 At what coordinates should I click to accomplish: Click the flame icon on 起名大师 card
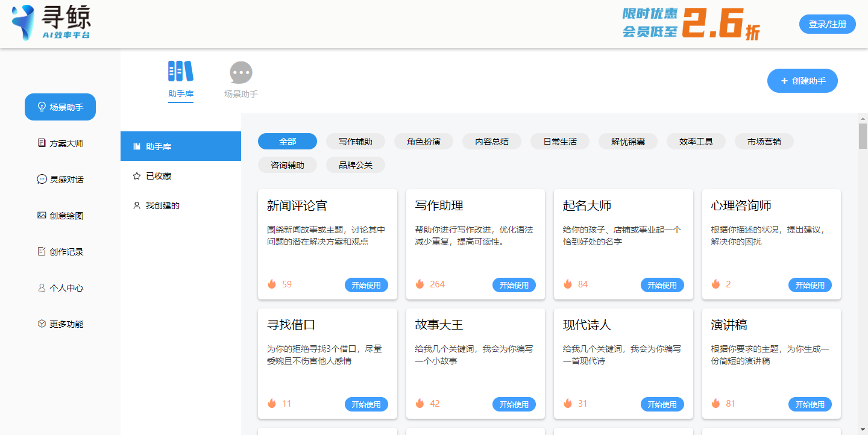[x=568, y=284]
